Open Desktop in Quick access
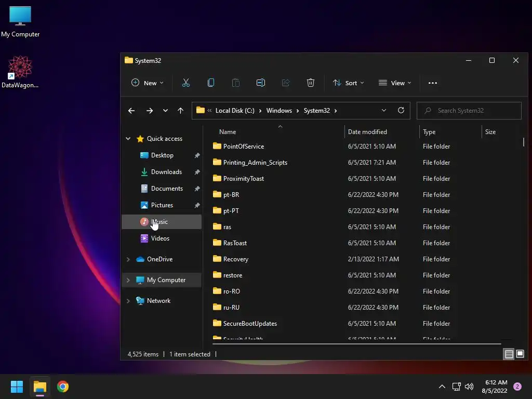This screenshot has height=399, width=532. 162,155
